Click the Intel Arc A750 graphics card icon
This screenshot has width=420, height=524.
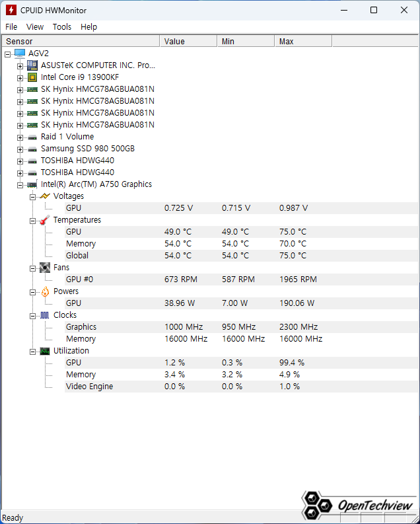tap(32, 184)
